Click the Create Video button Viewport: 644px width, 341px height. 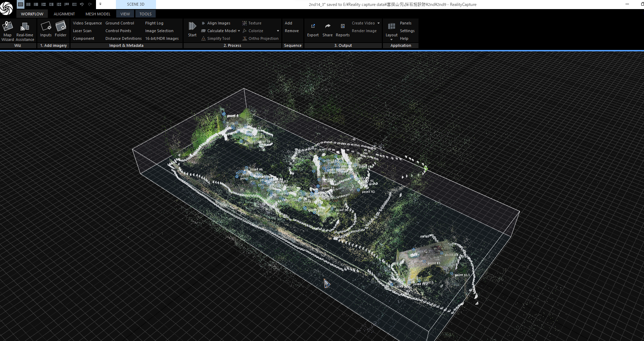pyautogui.click(x=363, y=23)
